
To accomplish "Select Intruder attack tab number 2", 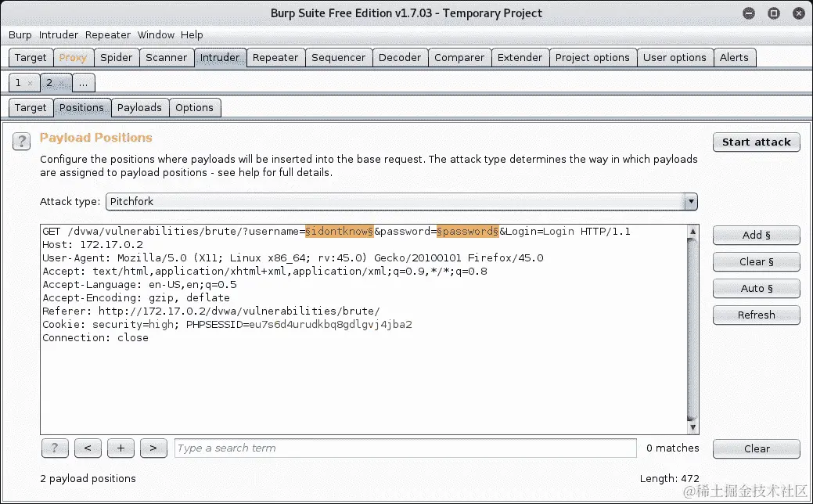I will coord(49,83).
